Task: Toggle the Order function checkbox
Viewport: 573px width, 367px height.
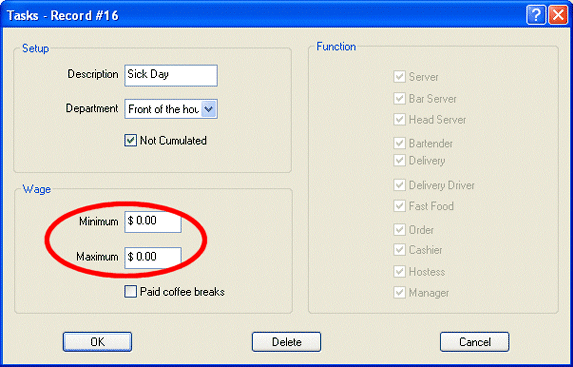Action: click(399, 230)
